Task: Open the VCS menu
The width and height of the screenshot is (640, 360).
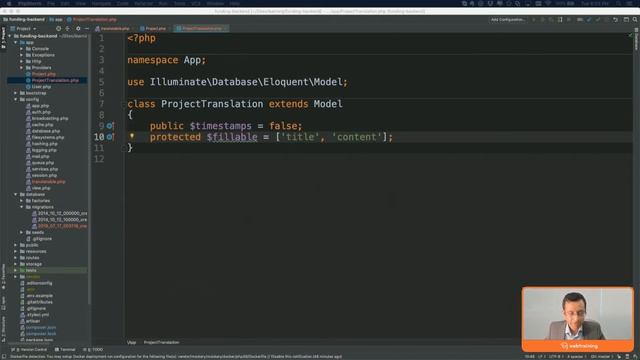Action: [x=196, y=3]
